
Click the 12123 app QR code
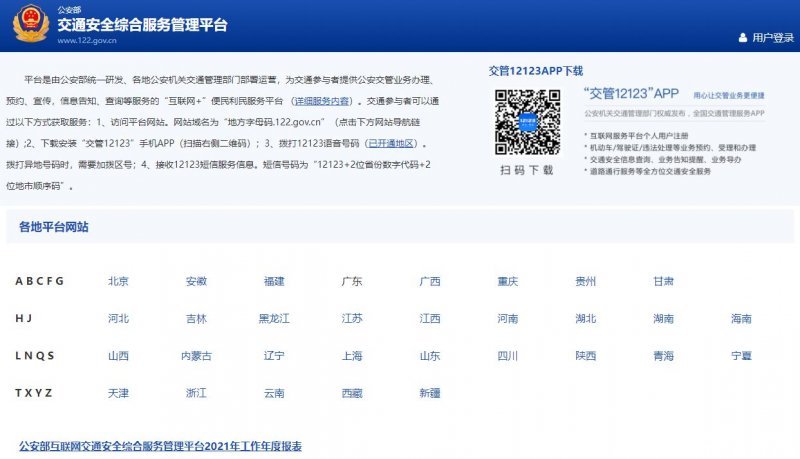point(526,123)
